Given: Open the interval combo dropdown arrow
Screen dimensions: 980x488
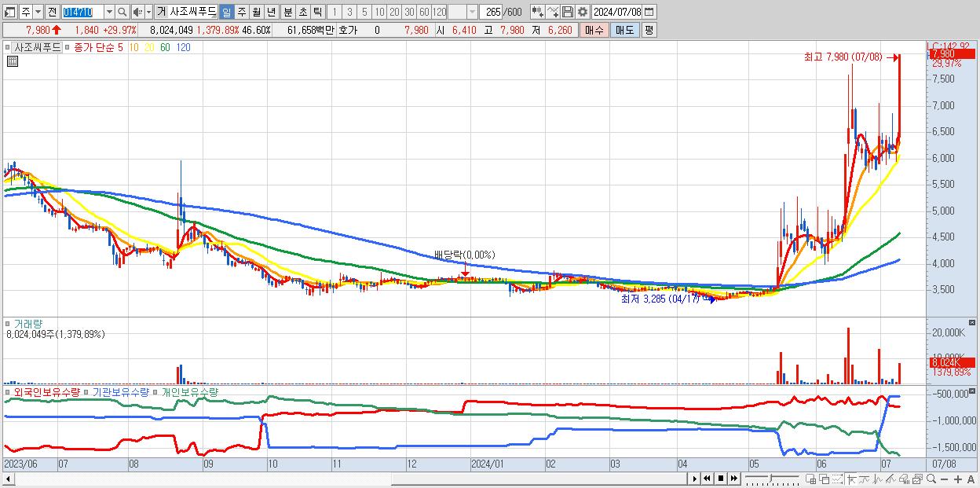Looking at the screenshot, I should point(472,12).
